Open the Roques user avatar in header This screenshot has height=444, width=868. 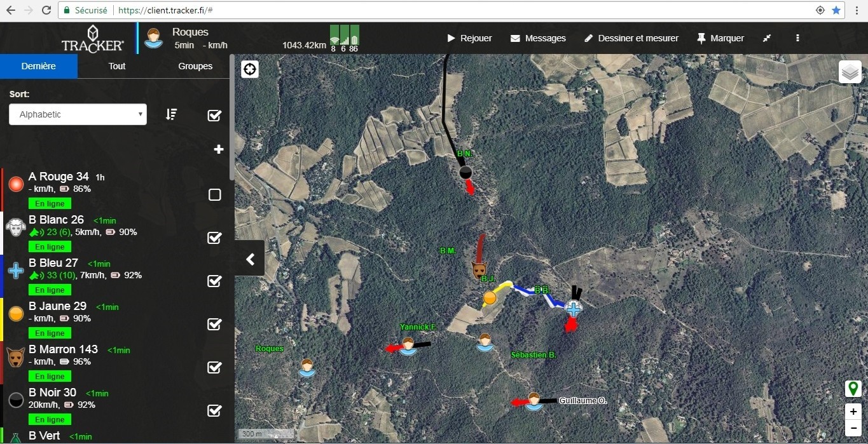(153, 37)
